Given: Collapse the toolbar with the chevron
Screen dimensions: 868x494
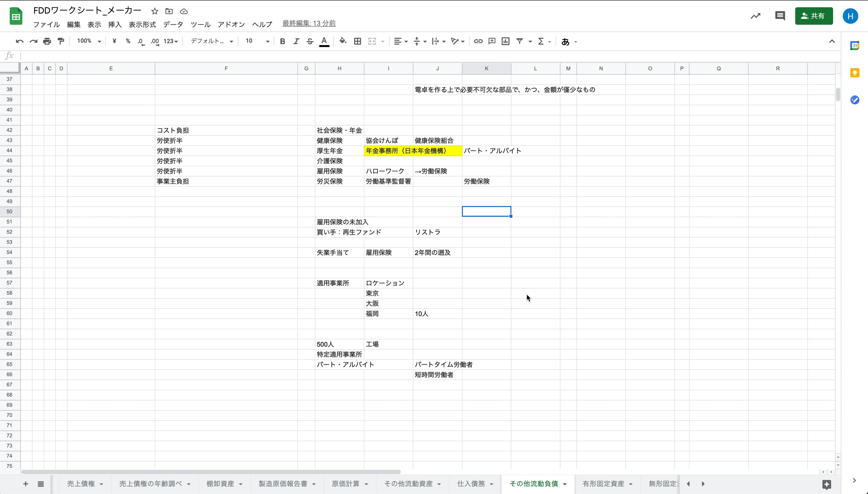Looking at the screenshot, I should [832, 41].
